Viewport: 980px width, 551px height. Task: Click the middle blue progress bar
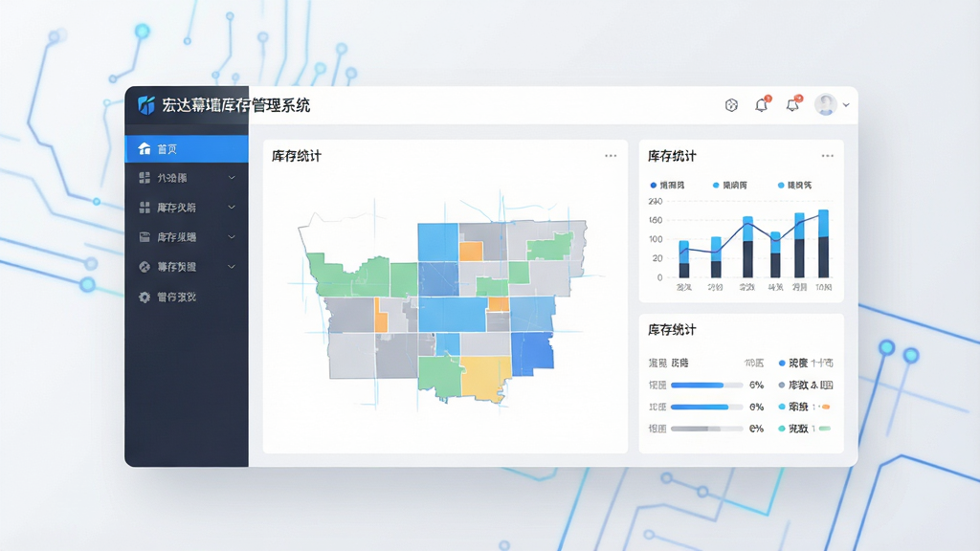(x=706, y=407)
